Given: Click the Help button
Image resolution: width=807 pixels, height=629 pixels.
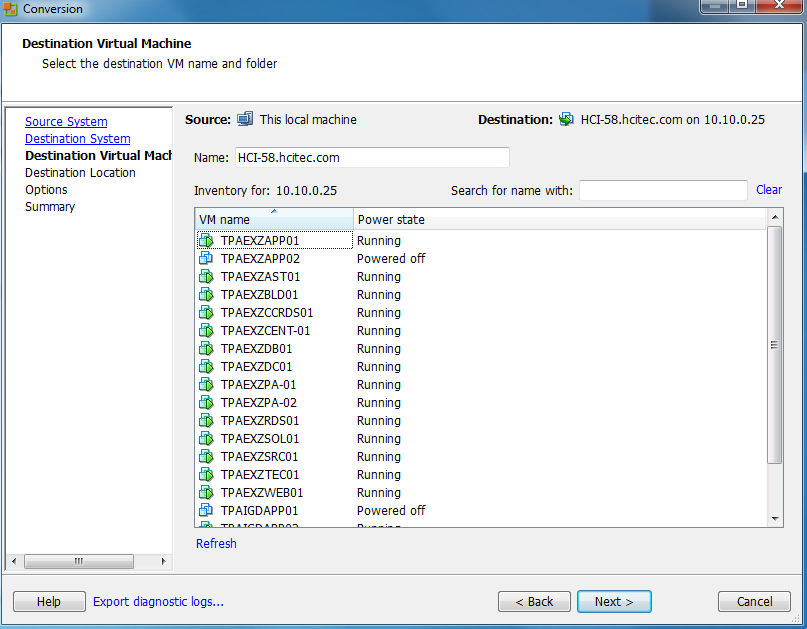Looking at the screenshot, I should point(48,601).
